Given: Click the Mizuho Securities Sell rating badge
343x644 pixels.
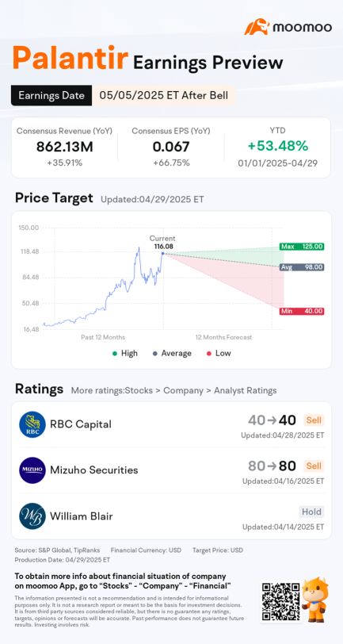Looking at the screenshot, I should [x=314, y=466].
